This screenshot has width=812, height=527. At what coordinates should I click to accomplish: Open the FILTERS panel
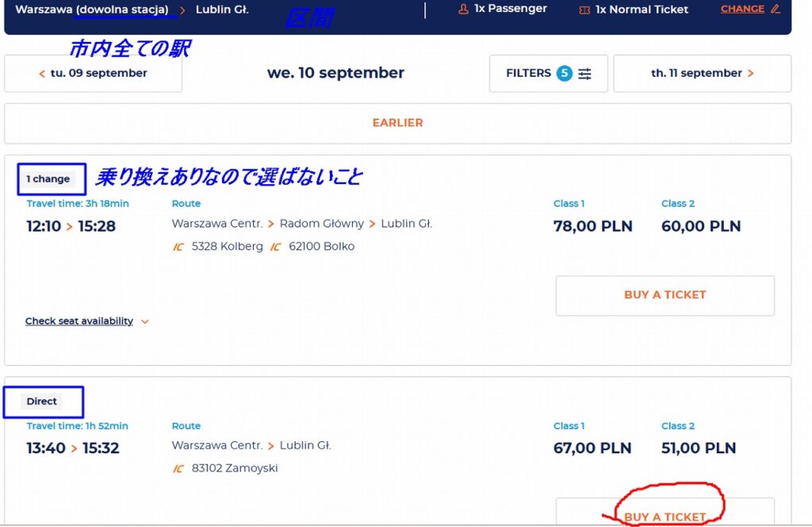pos(548,73)
